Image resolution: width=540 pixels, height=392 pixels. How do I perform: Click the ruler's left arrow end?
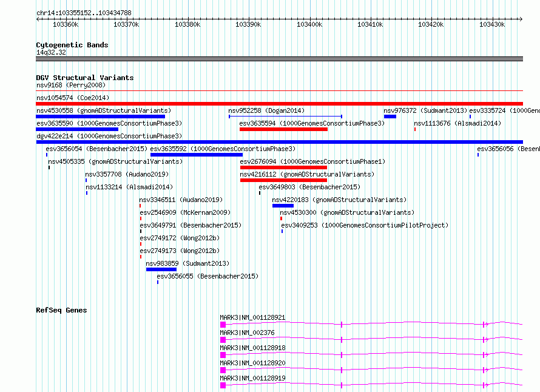tap(38, 19)
